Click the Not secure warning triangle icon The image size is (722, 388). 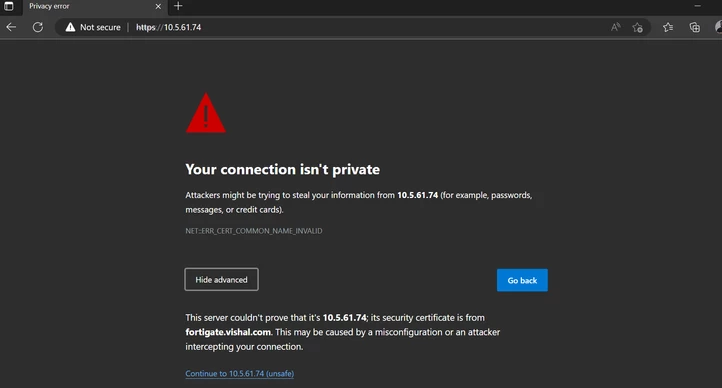[70, 27]
